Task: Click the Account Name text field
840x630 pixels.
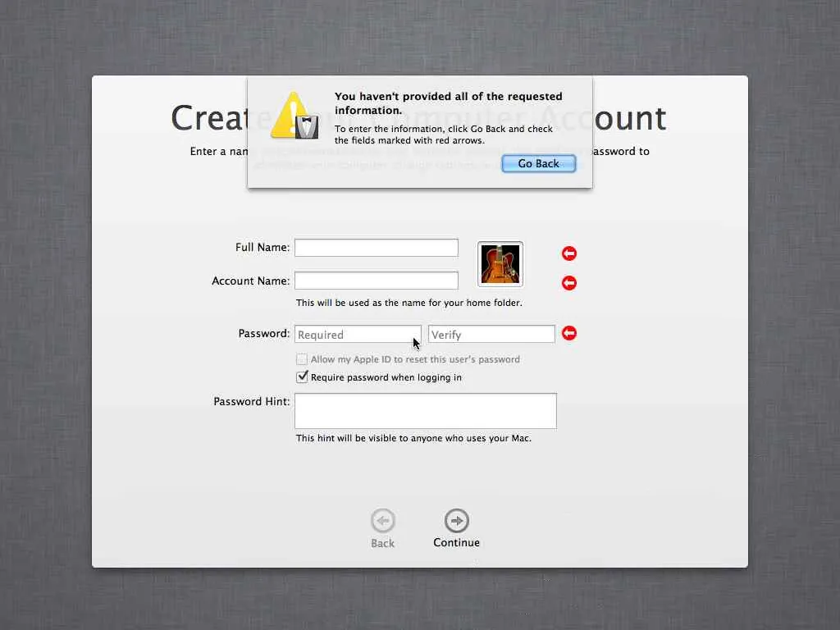Action: pos(376,281)
